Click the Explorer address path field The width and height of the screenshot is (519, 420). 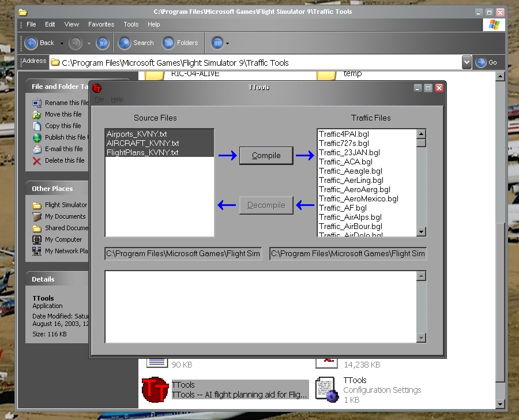tap(255, 62)
